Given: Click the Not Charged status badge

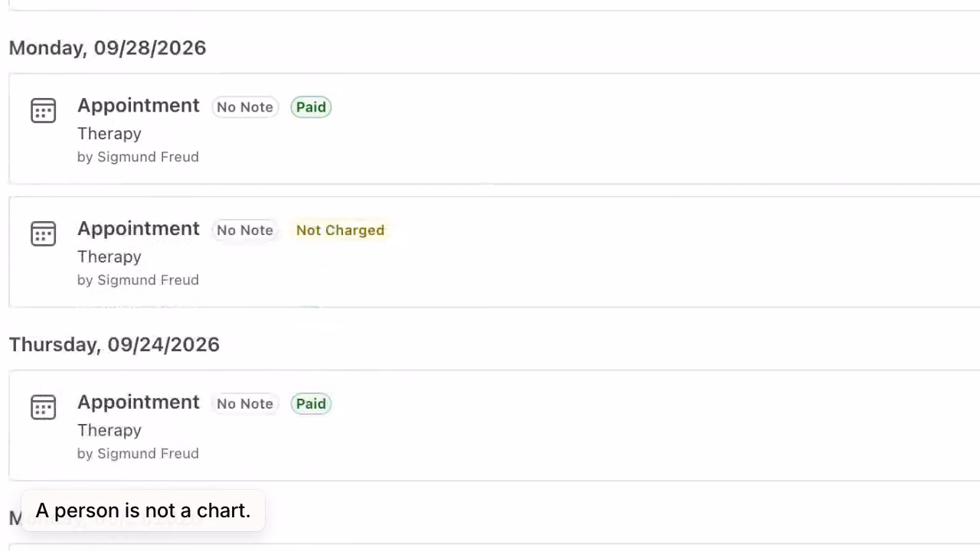Looking at the screenshot, I should point(340,230).
